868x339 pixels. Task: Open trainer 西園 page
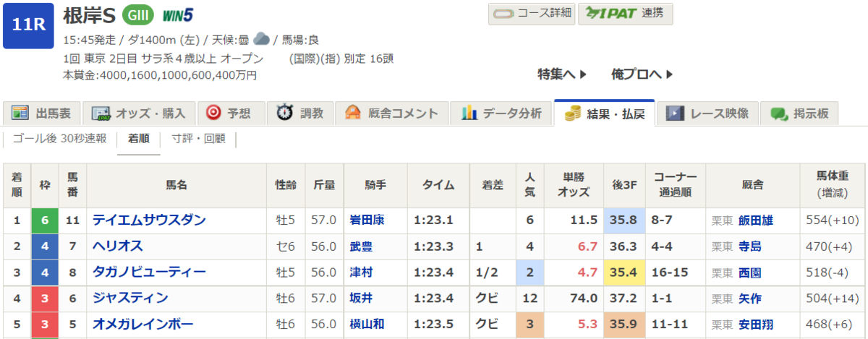750,272
